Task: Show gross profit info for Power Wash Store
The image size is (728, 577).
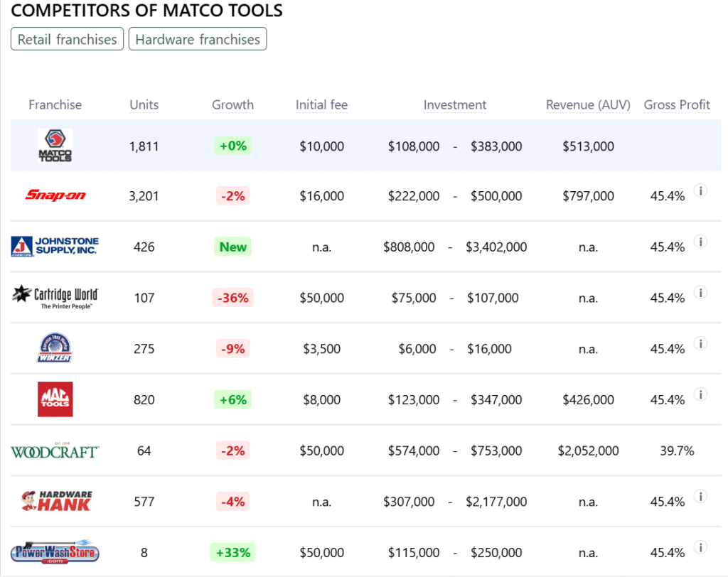Action: point(700,547)
